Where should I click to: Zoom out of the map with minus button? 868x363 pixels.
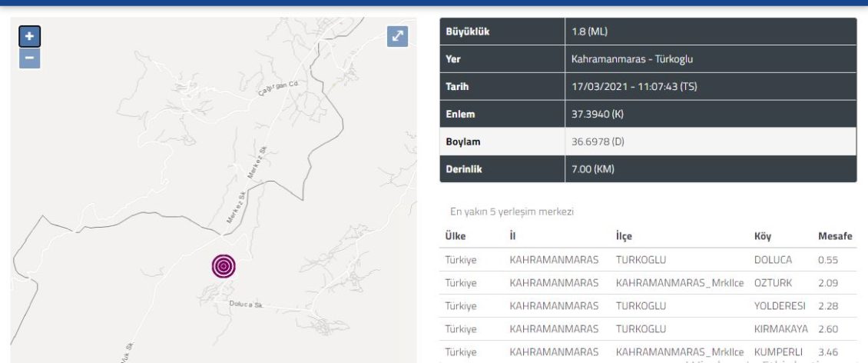click(29, 58)
